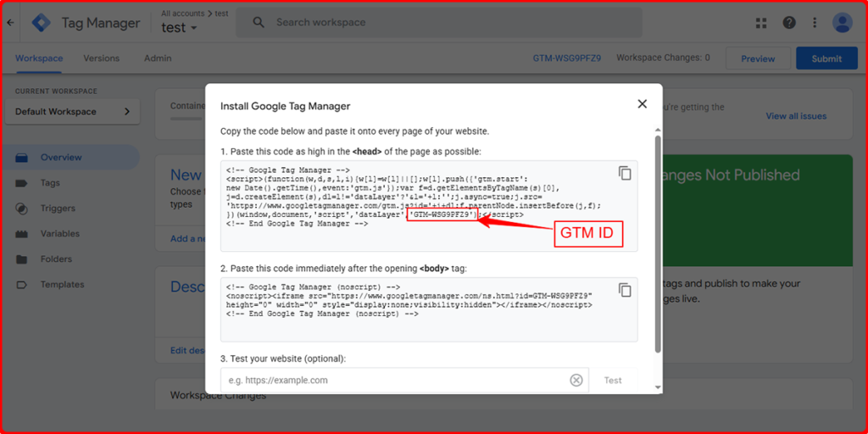Click the scrollbar down arrow in dialog
The width and height of the screenshot is (868, 434).
pos(658,387)
